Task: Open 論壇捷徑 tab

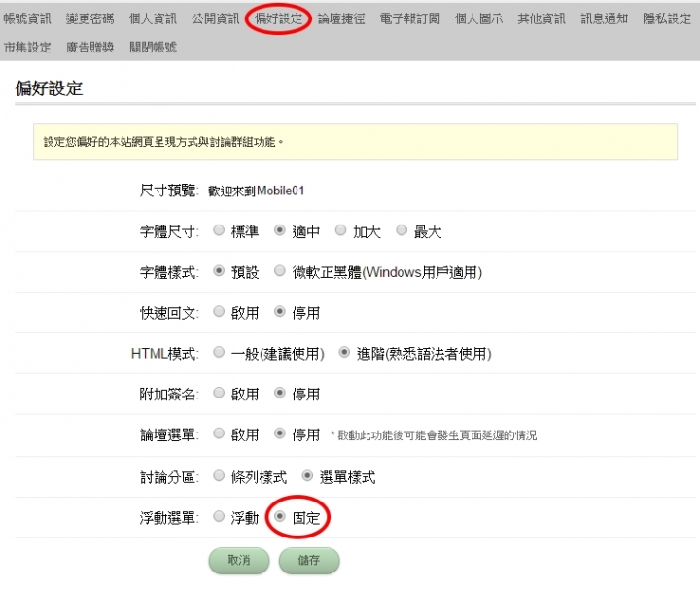Action: [341, 18]
